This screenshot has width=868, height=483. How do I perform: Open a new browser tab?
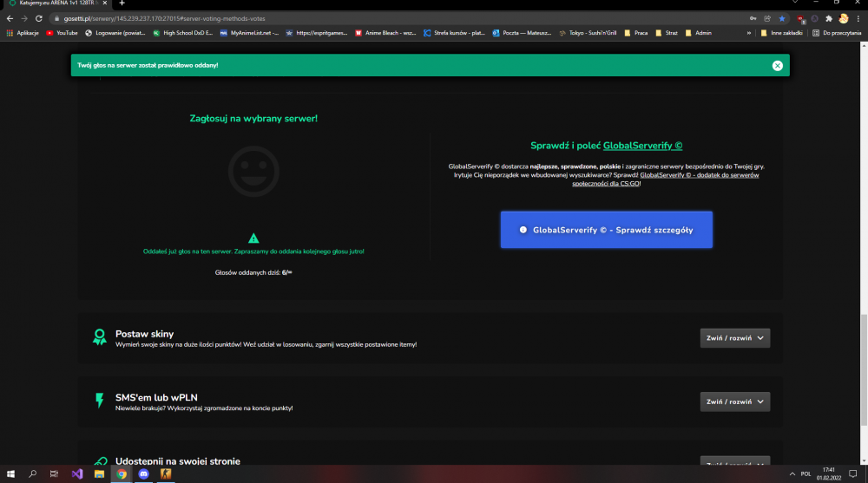(122, 3)
